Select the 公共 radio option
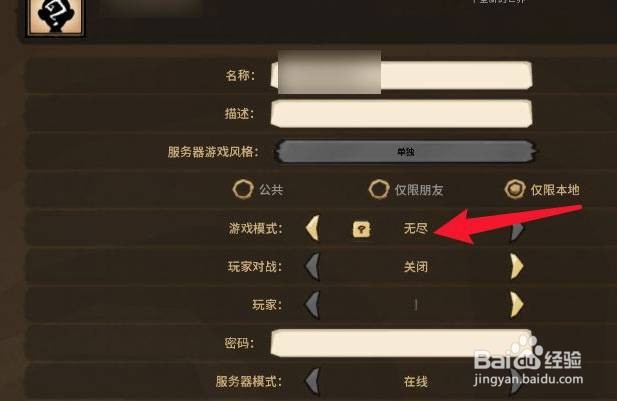The height and width of the screenshot is (401, 617). point(243,189)
